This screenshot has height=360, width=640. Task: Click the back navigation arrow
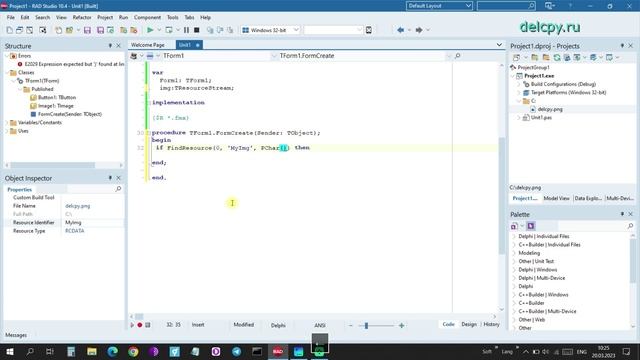point(400,30)
